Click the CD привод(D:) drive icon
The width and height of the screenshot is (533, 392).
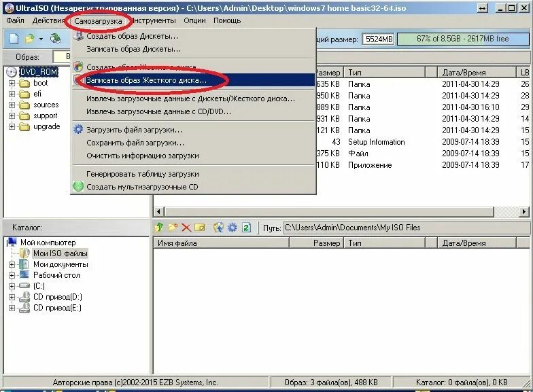(24, 297)
